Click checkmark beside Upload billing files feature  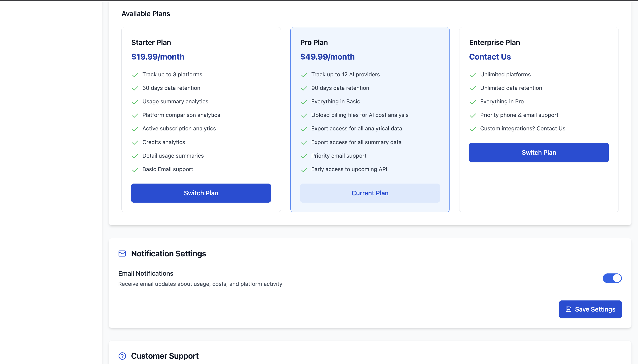click(x=304, y=116)
